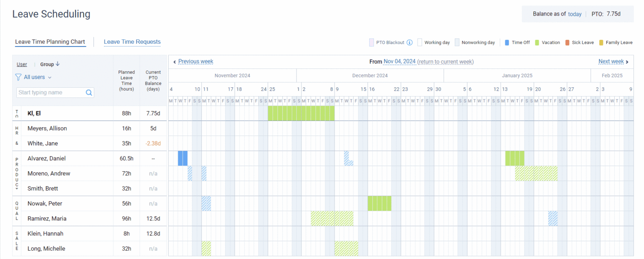
Task: Click the search magnifier icon in name field
Action: tap(89, 93)
